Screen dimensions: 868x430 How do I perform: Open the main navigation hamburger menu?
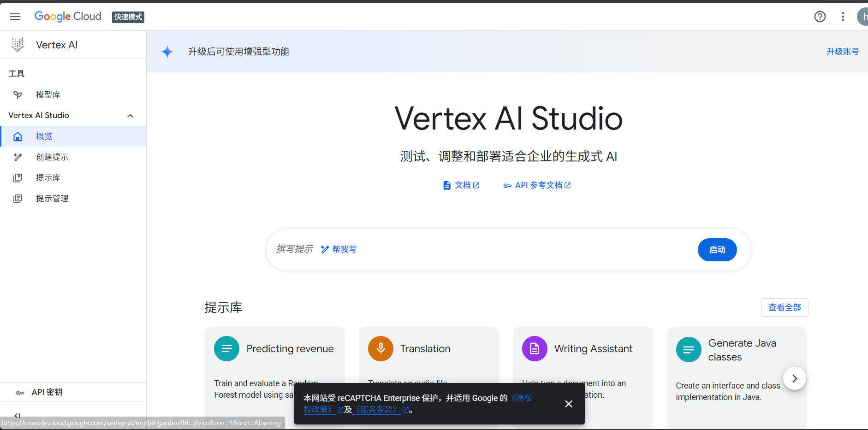tap(15, 17)
